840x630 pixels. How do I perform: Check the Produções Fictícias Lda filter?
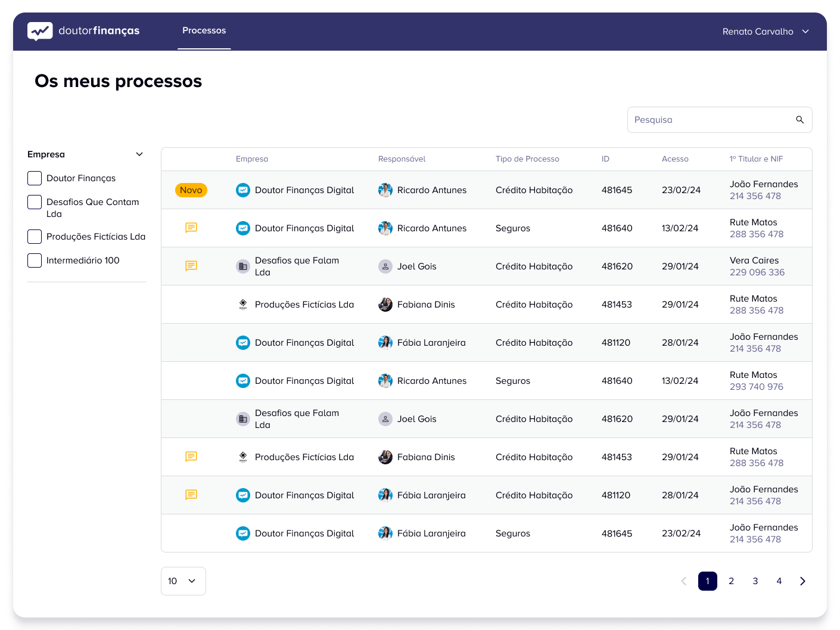[35, 237]
